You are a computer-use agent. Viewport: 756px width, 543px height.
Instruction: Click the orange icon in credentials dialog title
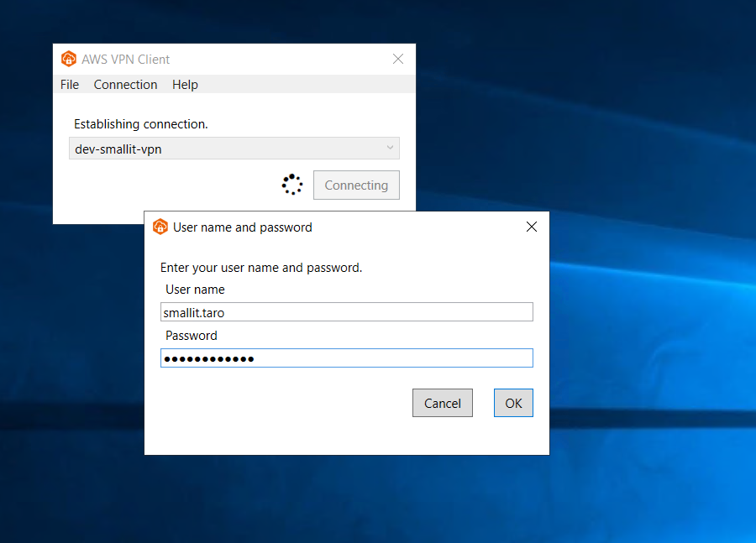tap(160, 227)
